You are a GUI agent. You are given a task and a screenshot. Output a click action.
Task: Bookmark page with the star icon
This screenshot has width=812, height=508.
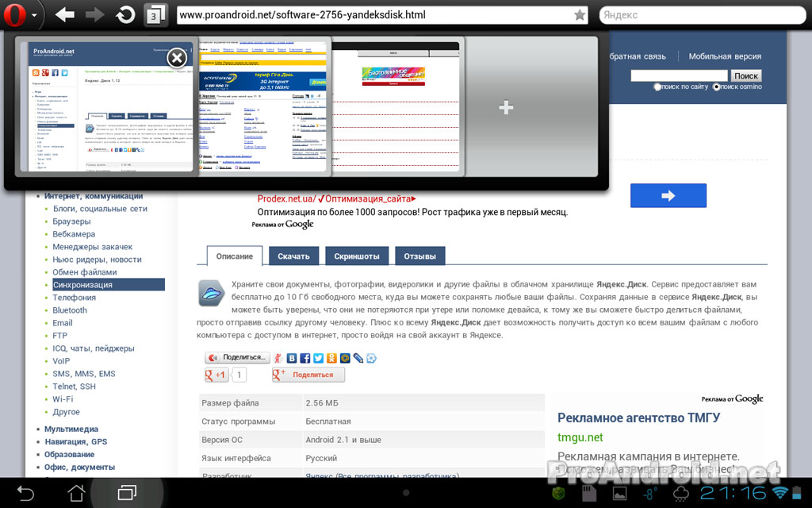580,15
